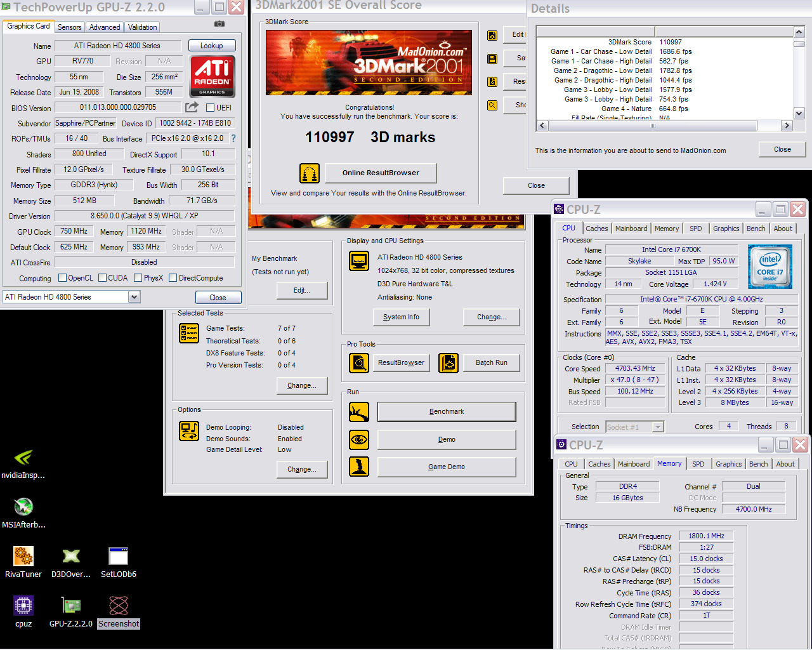The height and width of the screenshot is (650, 812).
Task: Open the Graphics tab in lower CPU-Z window
Action: coord(728,464)
